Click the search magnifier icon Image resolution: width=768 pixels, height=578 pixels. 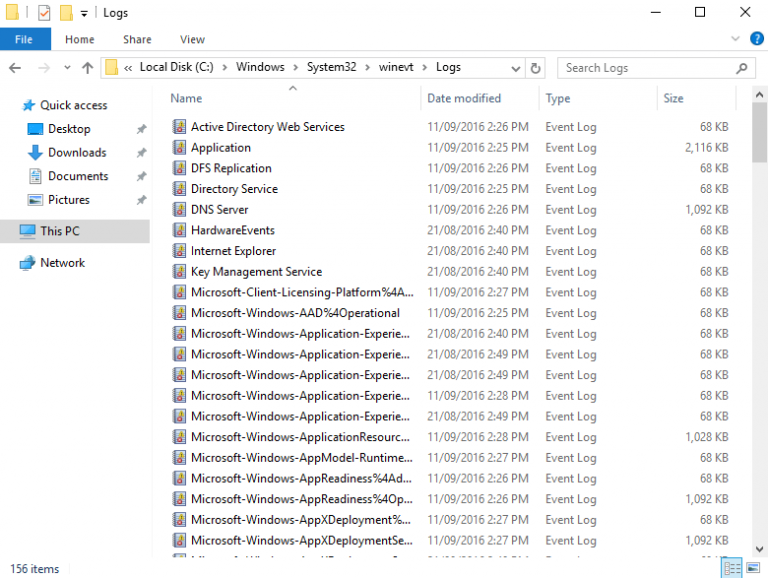742,68
